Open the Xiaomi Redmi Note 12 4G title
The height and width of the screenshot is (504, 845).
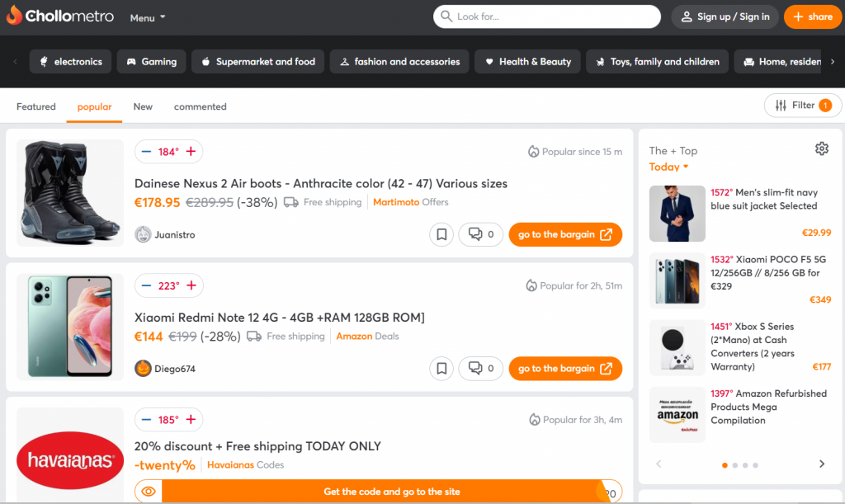tap(279, 318)
